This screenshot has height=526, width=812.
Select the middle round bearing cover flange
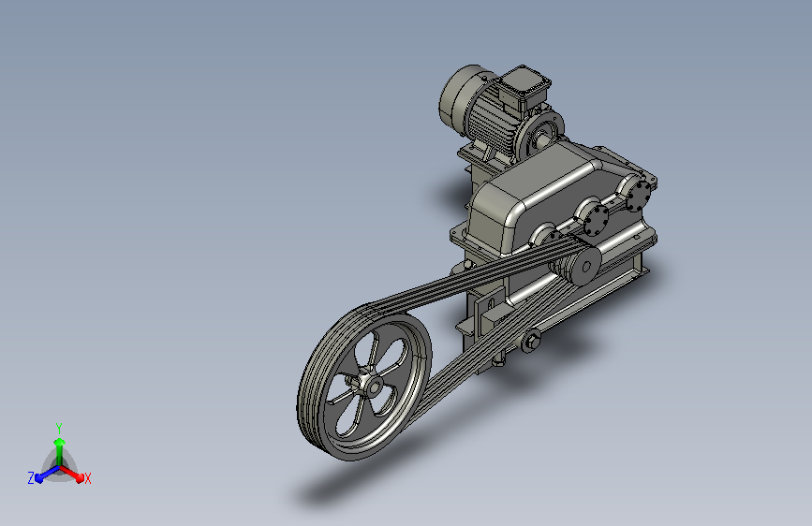click(x=595, y=219)
